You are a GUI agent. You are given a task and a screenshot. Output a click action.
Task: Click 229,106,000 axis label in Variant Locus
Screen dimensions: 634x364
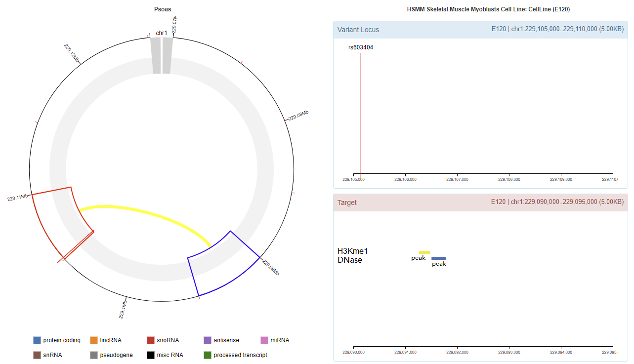tap(405, 179)
